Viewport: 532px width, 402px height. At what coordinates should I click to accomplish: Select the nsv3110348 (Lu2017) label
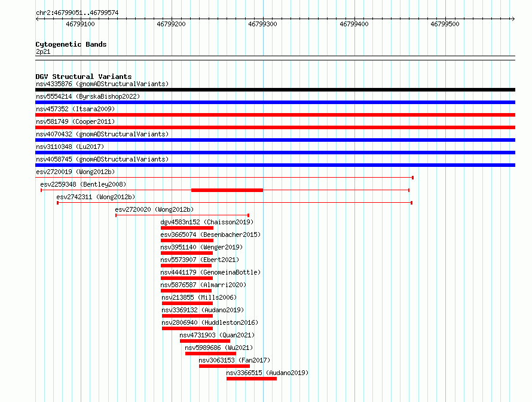click(x=70, y=147)
